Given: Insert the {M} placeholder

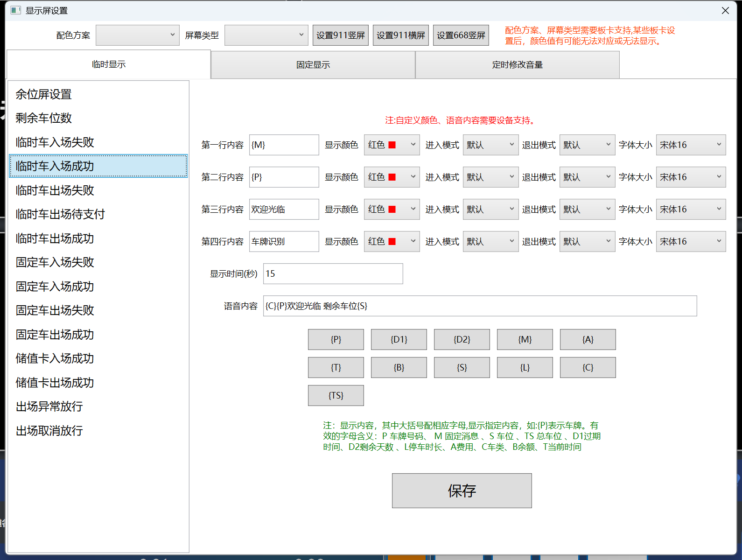Looking at the screenshot, I should pos(525,339).
